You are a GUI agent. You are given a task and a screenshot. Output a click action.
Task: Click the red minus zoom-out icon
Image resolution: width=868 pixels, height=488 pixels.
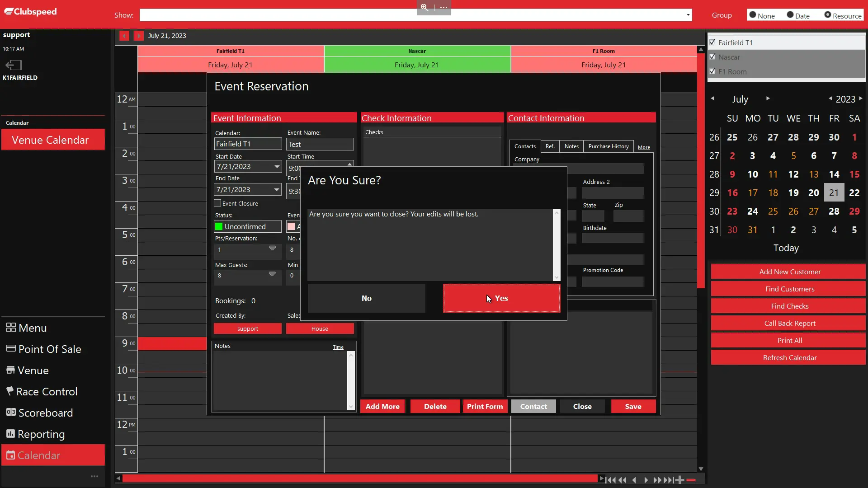click(691, 480)
